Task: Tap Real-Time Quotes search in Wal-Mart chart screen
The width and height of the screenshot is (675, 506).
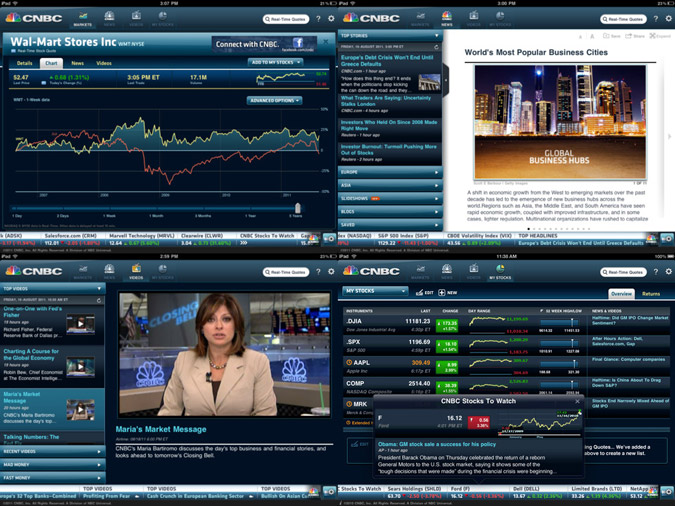Action: pos(286,19)
